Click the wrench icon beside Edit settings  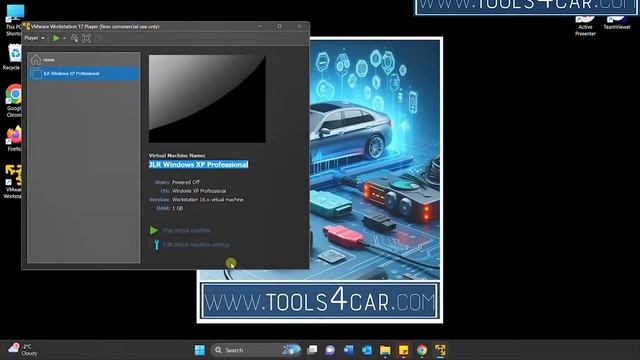[x=156, y=245]
